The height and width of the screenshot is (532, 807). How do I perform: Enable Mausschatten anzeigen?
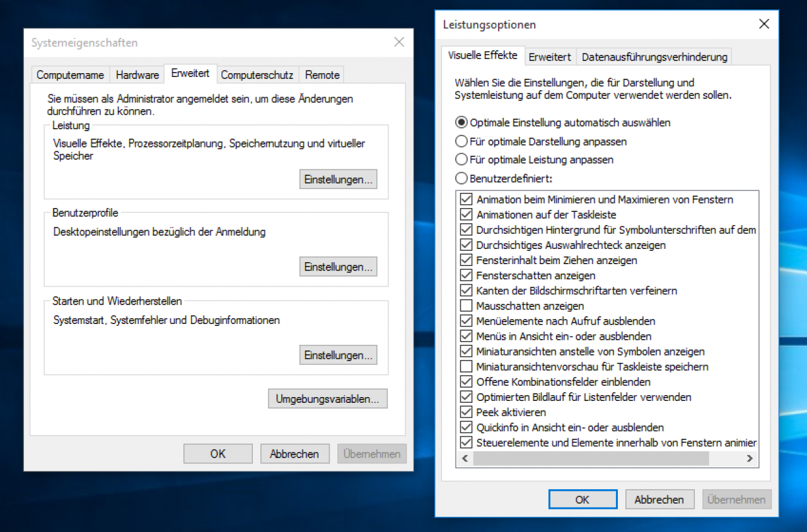click(467, 305)
